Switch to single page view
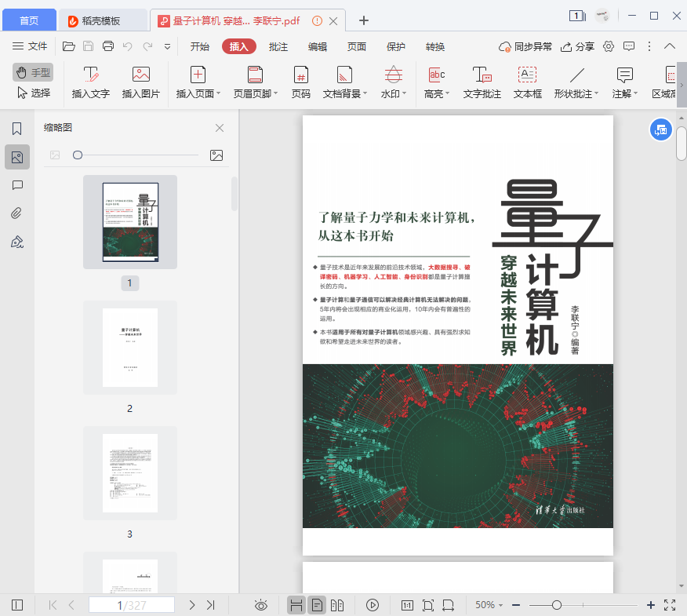 (317, 605)
